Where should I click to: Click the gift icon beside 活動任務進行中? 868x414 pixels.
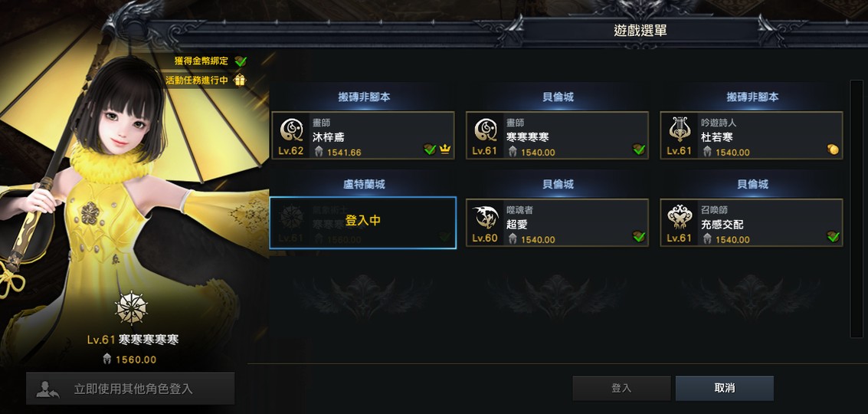(x=240, y=80)
